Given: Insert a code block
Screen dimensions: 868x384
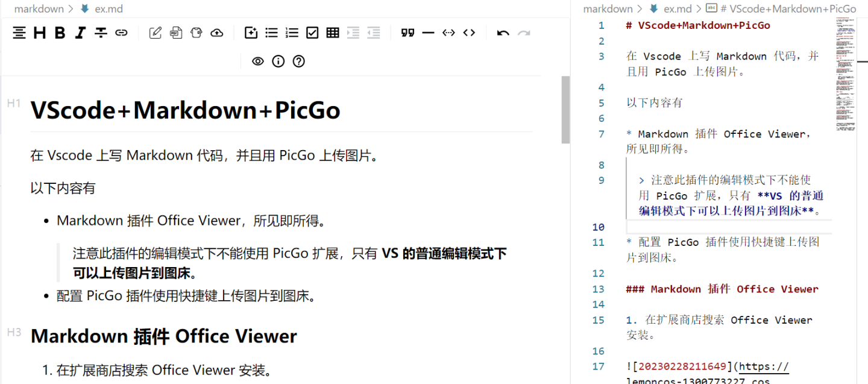Looking at the screenshot, I should (469, 33).
